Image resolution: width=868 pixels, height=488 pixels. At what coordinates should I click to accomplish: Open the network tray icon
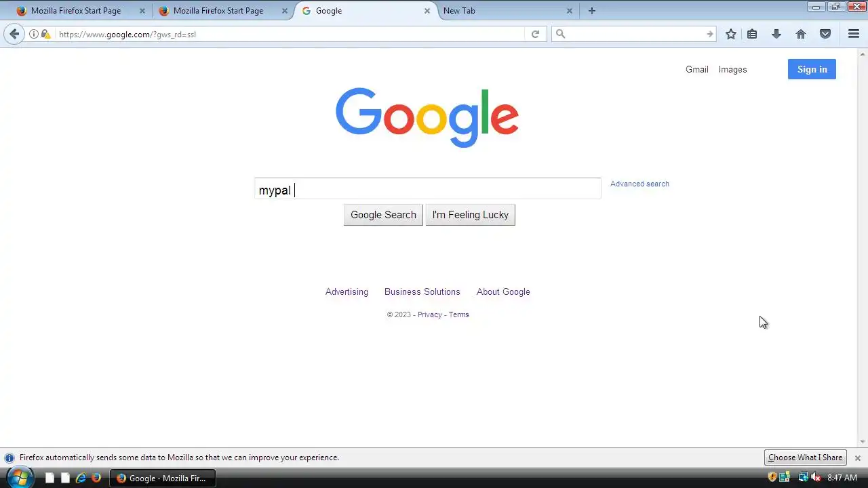pyautogui.click(x=803, y=477)
